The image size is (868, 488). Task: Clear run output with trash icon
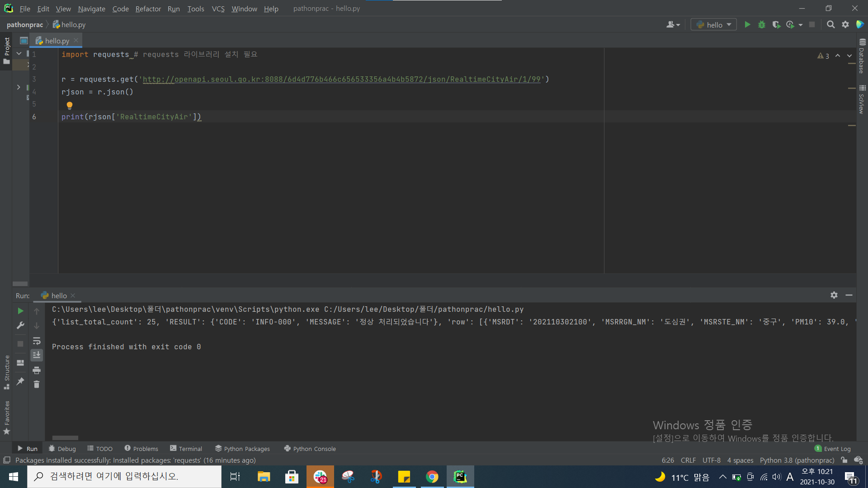tap(37, 385)
